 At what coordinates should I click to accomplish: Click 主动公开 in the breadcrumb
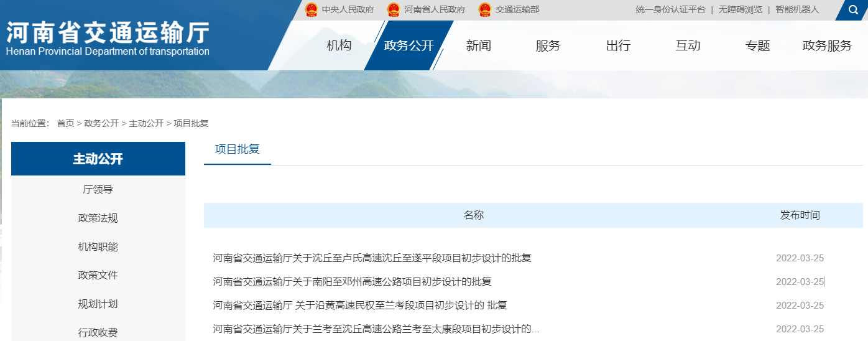146,123
